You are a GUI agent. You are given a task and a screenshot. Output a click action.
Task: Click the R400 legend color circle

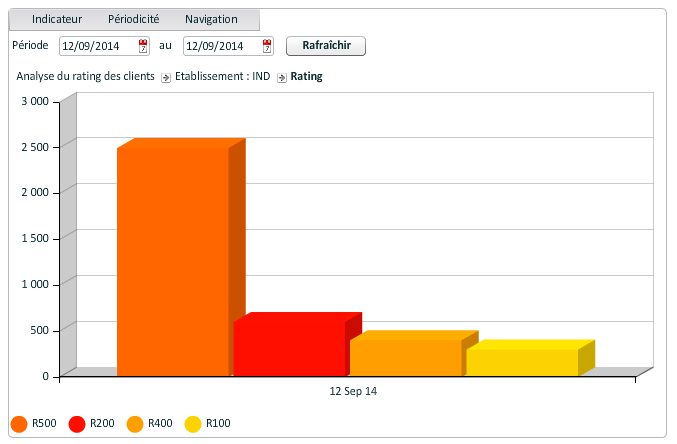[x=135, y=424]
